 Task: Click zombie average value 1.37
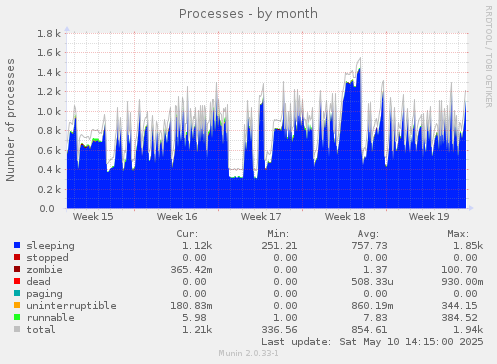[x=375, y=270]
